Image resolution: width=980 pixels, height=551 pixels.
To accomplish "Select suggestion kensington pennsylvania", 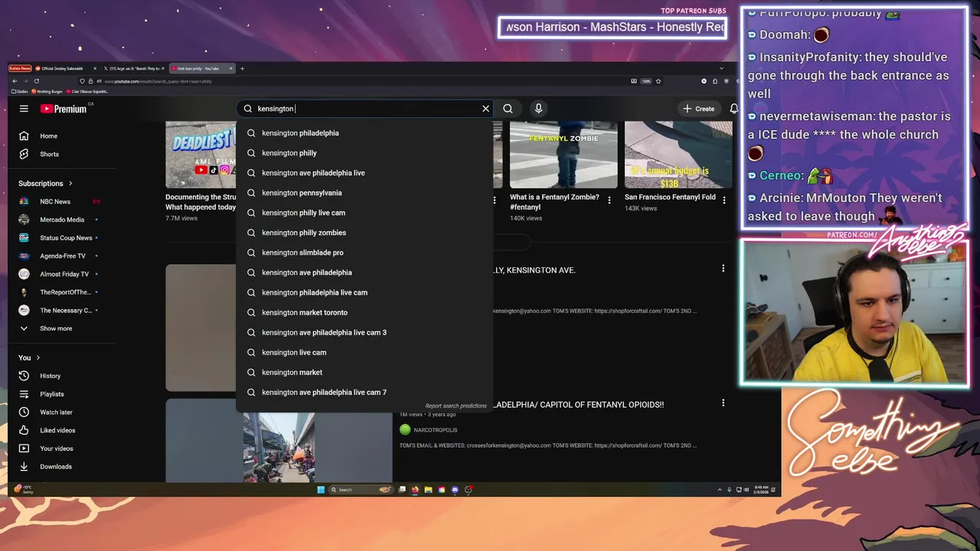I will tap(364, 193).
